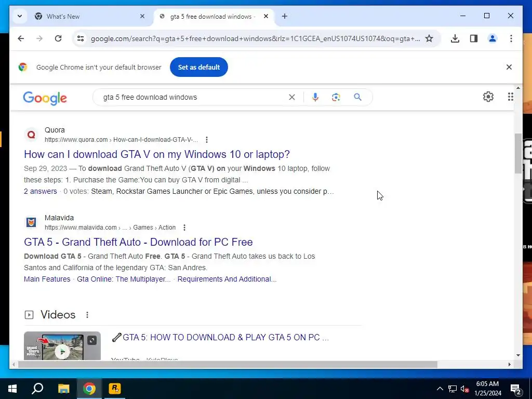Viewport: 532px width, 399px height.
Task: Click Set as default button
Action: click(x=199, y=67)
